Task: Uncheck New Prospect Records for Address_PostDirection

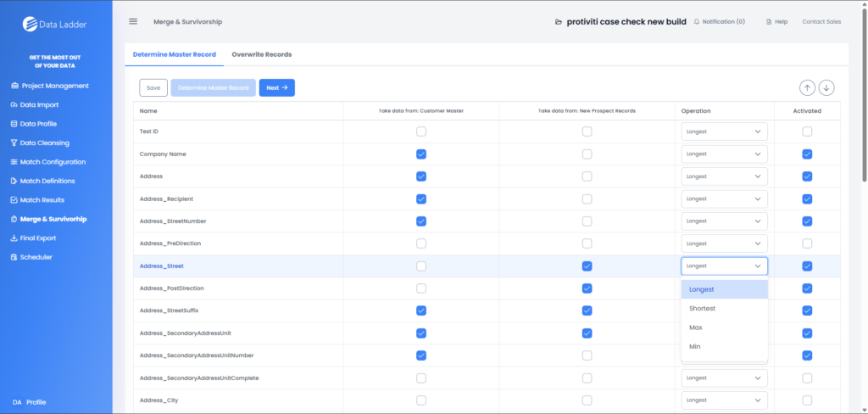Action: tap(587, 288)
